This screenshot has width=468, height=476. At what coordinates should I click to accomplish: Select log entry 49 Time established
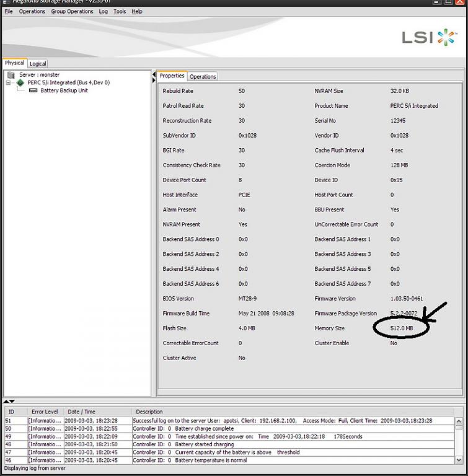coord(229,436)
